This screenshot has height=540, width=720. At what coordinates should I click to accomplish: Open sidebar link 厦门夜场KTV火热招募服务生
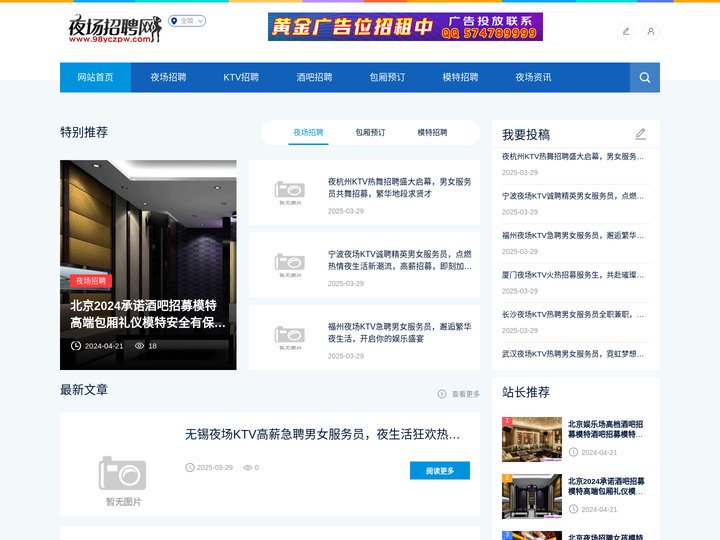tap(573, 275)
